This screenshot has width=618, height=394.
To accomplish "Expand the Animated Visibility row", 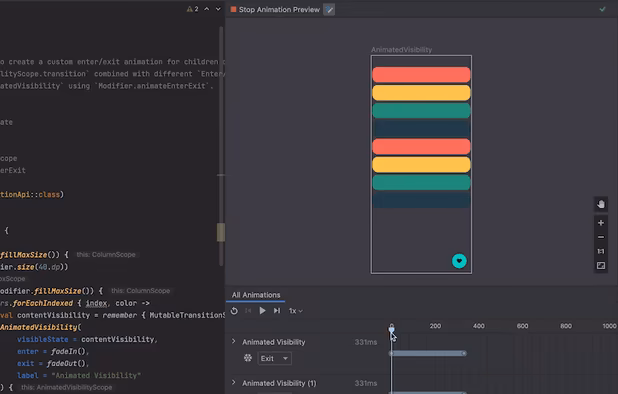I will [233, 341].
